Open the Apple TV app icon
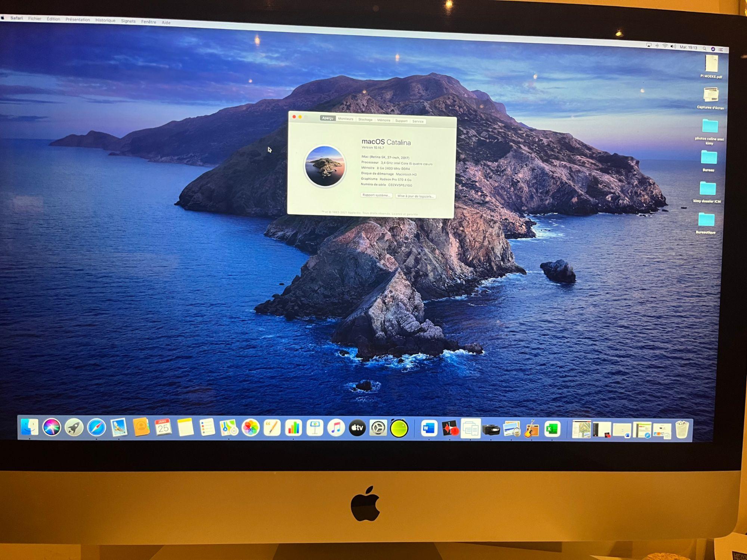Screen dimensions: 747x560 coord(357,428)
